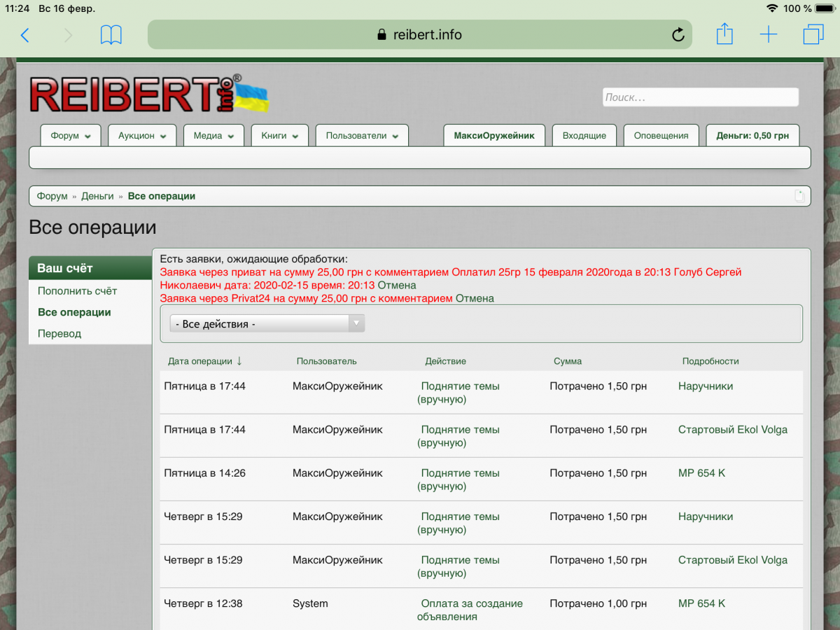Open the Оповещения tab
Image resolution: width=840 pixels, height=630 pixels.
661,136
